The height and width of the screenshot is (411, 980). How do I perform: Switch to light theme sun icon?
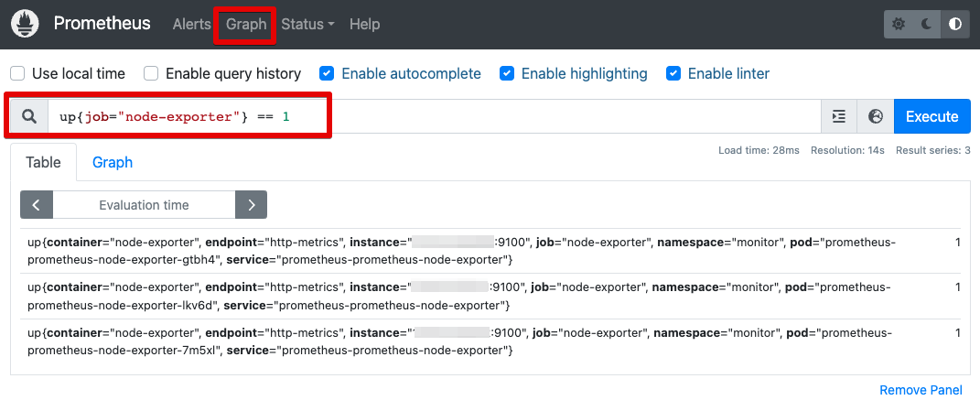tap(899, 25)
